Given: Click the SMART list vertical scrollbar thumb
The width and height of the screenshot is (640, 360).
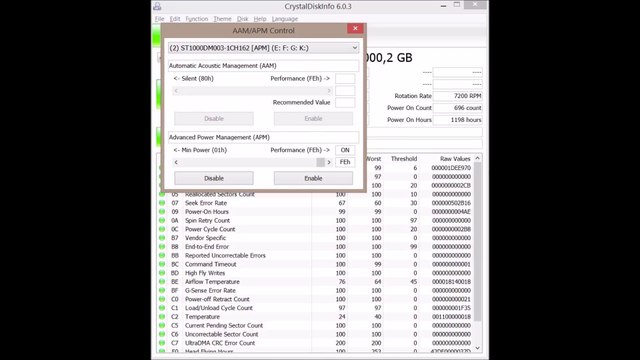Looking at the screenshot, I should (x=477, y=242).
